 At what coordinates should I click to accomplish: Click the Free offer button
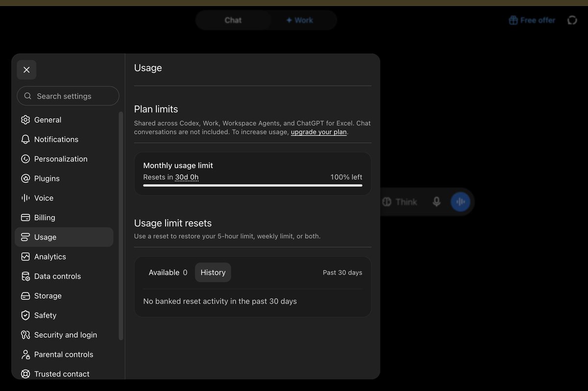tap(532, 20)
